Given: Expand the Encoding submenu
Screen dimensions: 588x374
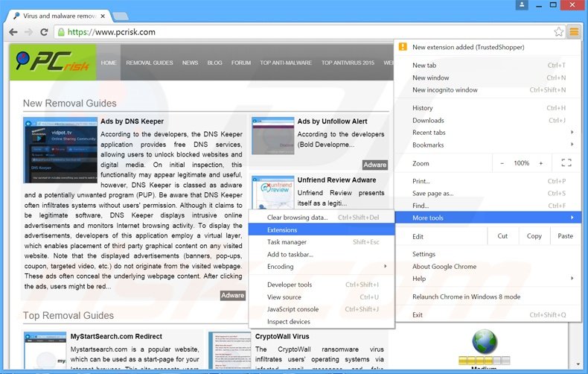Looking at the screenshot, I should 322,267.
